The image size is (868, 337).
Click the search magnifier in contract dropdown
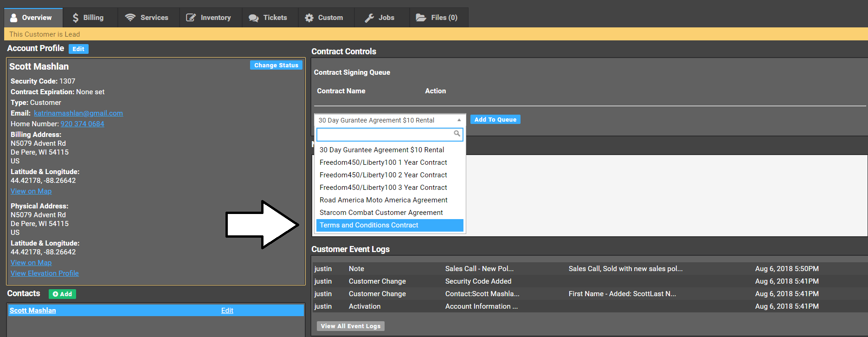(457, 134)
